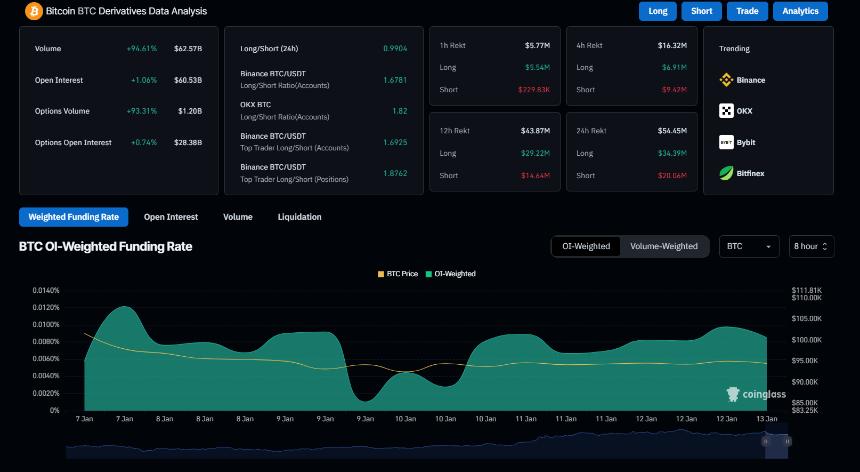Click the Trending panel heading
860x472 pixels.
click(734, 49)
